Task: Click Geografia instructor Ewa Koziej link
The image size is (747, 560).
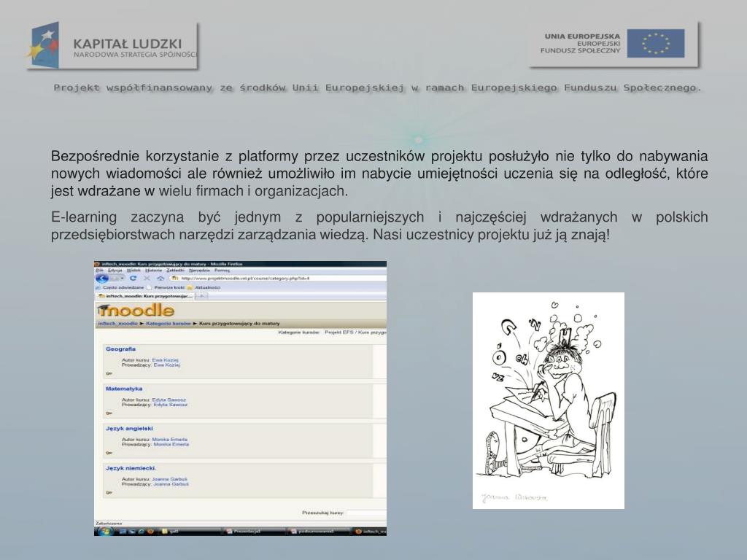Action: coord(167,365)
